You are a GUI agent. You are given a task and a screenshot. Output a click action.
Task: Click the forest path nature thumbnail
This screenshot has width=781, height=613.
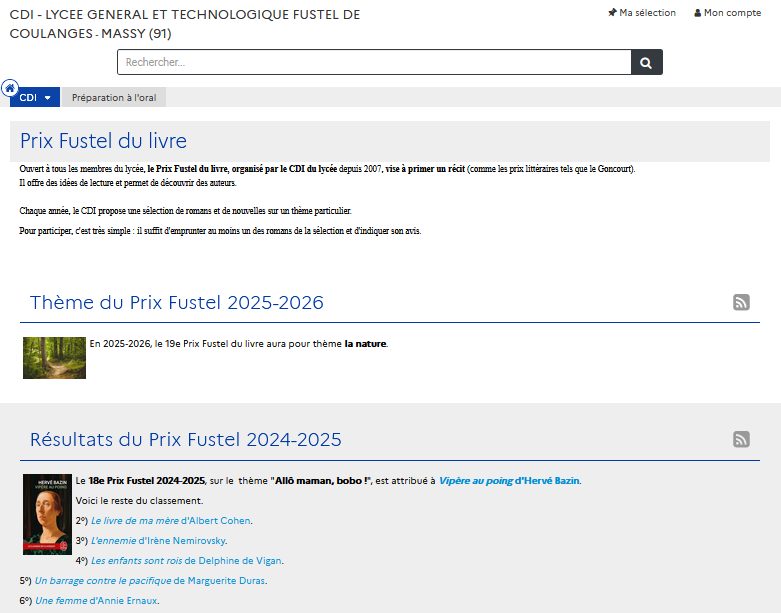[x=54, y=357]
